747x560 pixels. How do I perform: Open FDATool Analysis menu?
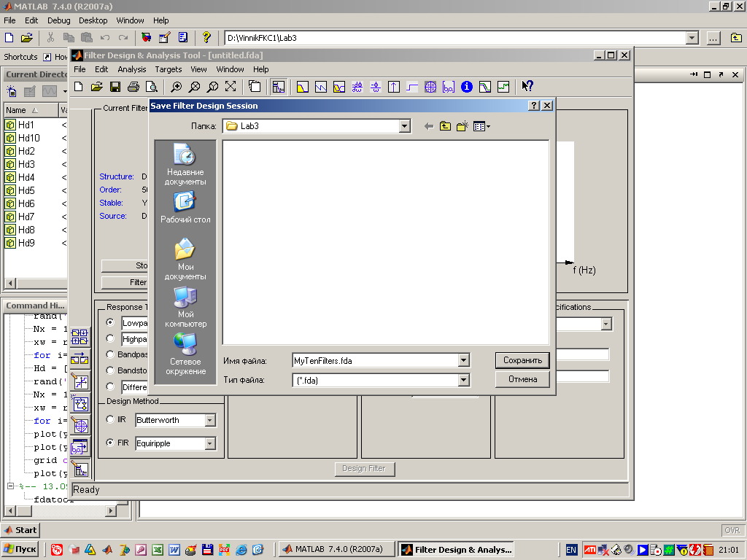tap(131, 69)
